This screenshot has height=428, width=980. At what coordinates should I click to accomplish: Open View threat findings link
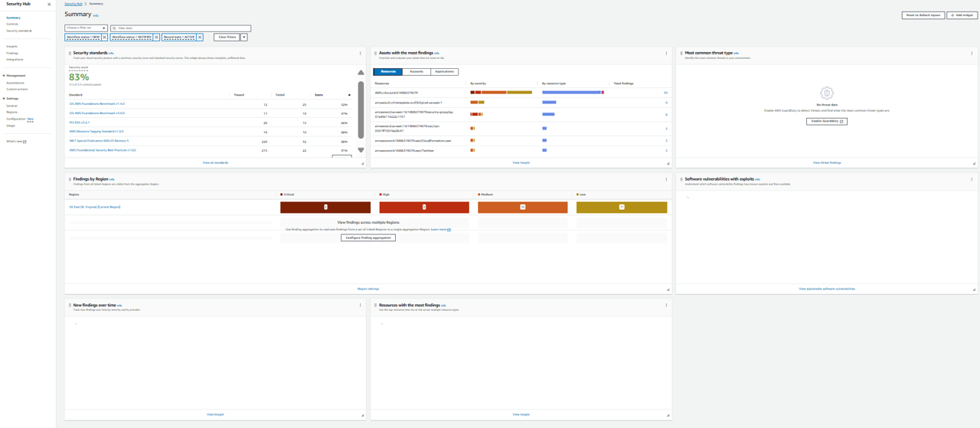click(x=826, y=163)
